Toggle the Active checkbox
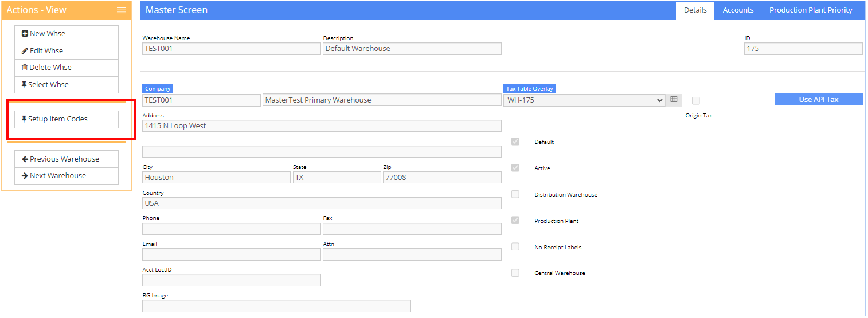The height and width of the screenshot is (318, 868). [515, 168]
